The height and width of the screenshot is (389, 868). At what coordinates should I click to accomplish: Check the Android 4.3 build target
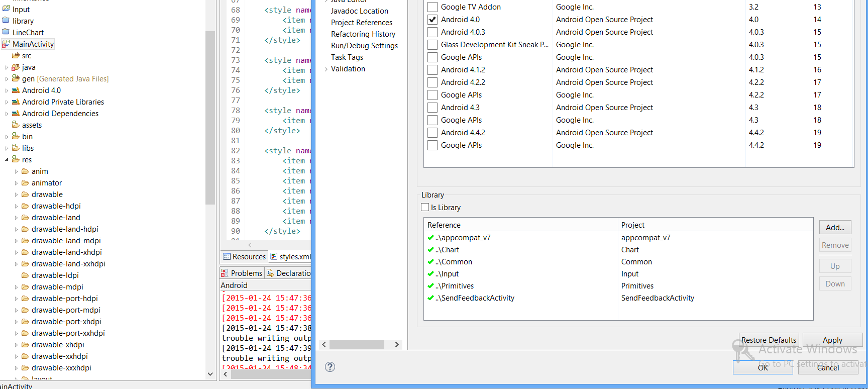(x=432, y=108)
